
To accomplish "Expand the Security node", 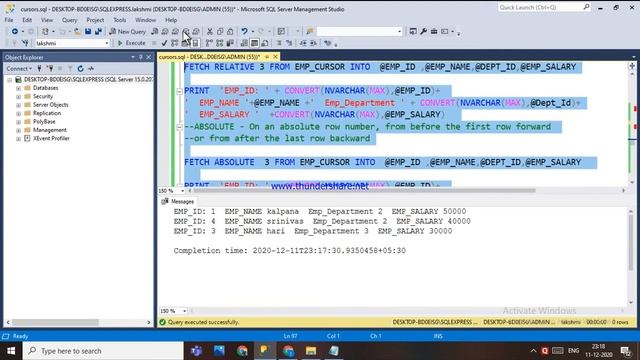I will pos(18,96).
